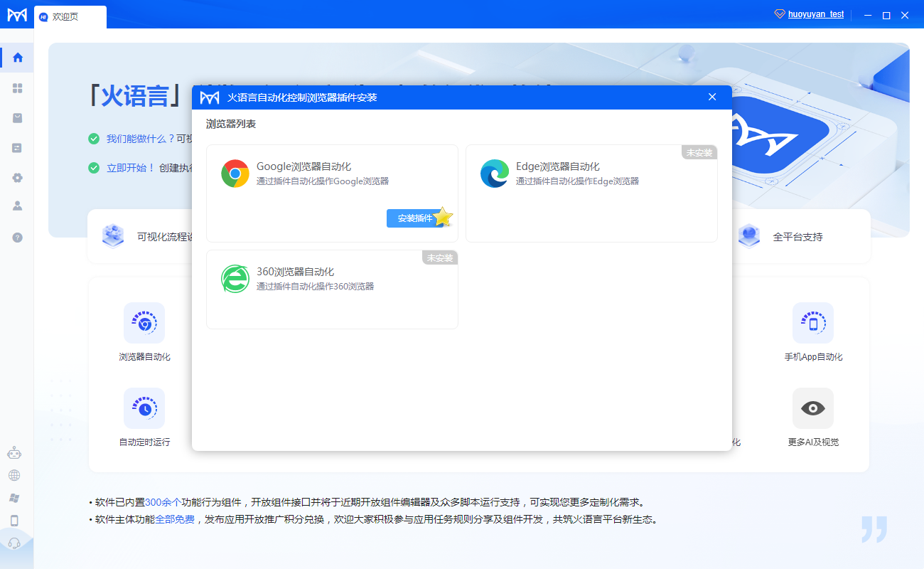The width and height of the screenshot is (924, 569).
Task: Open the user profile icon in the sidebar
Action: click(18, 206)
